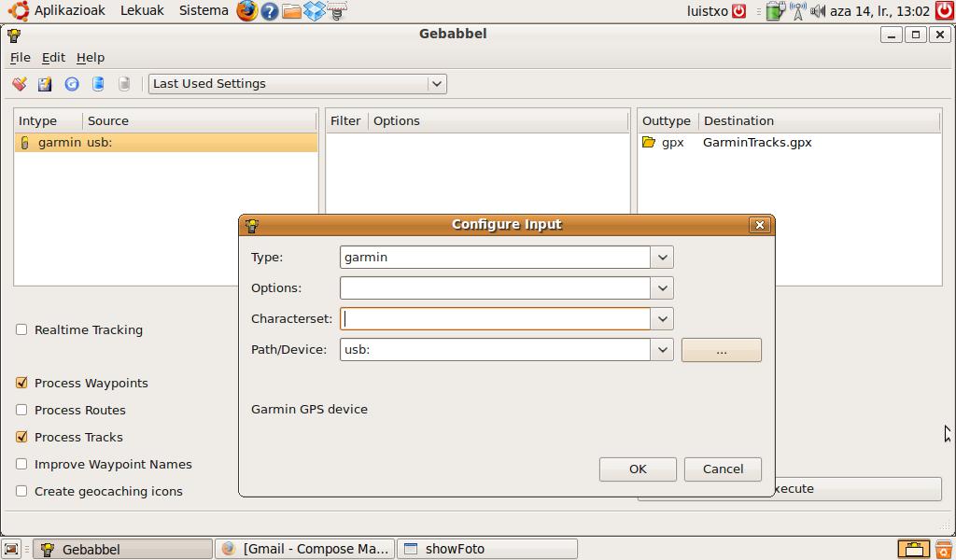The height and width of the screenshot is (560, 956).
Task: Click the Path/Device field showing usb:
Action: (x=495, y=350)
